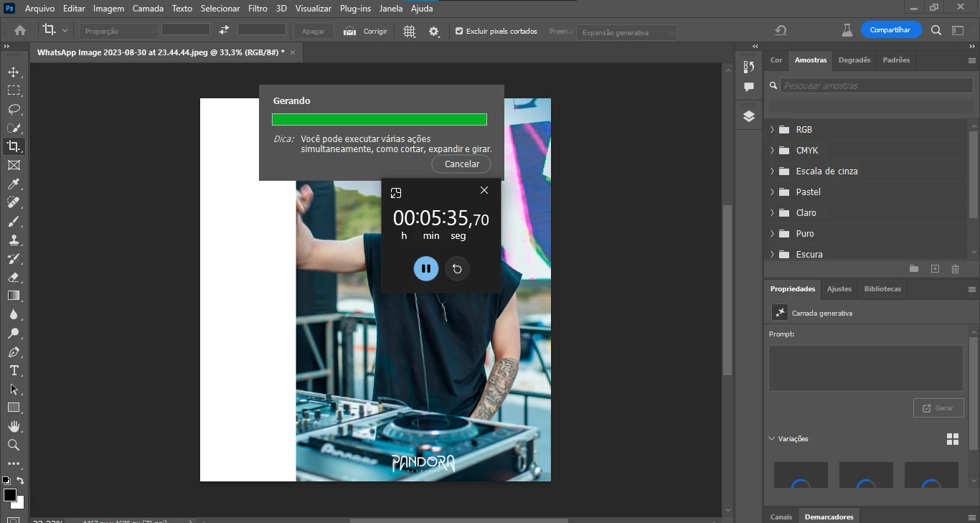This screenshot has width=980, height=523.
Task: Expand the Escala de cinza folder
Action: pos(773,171)
